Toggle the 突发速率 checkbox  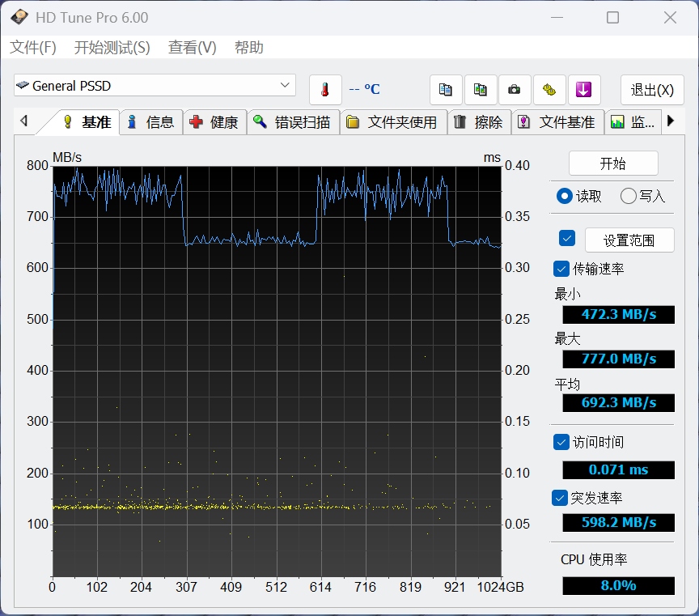(560, 498)
